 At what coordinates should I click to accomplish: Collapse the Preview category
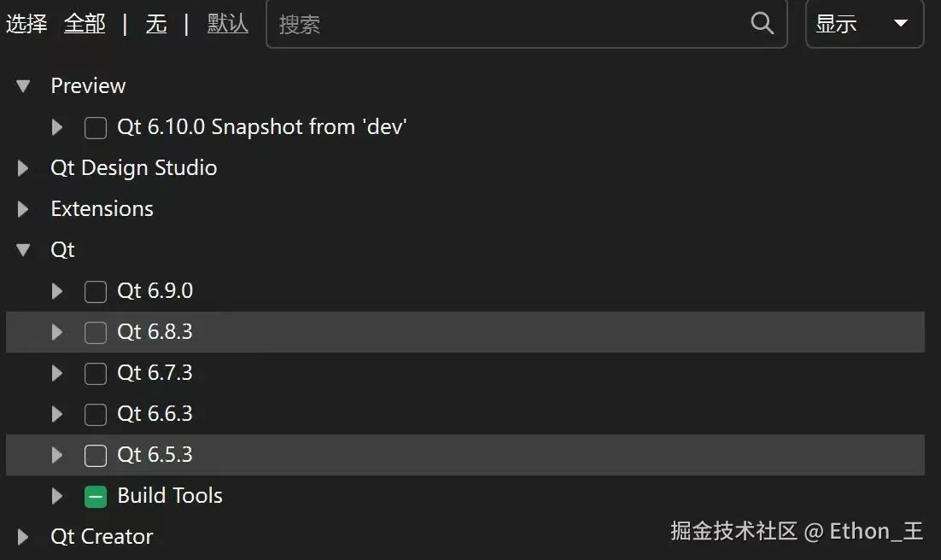click(23, 86)
